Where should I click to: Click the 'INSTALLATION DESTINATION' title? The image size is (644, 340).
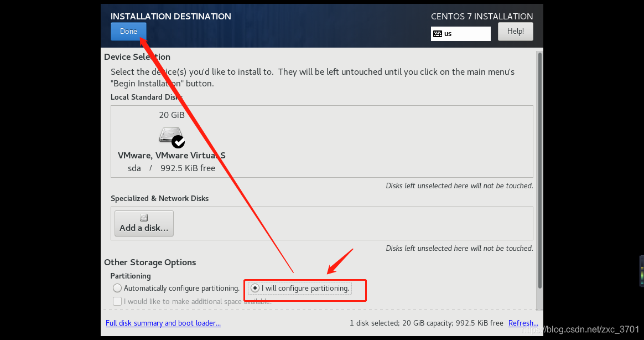point(171,17)
